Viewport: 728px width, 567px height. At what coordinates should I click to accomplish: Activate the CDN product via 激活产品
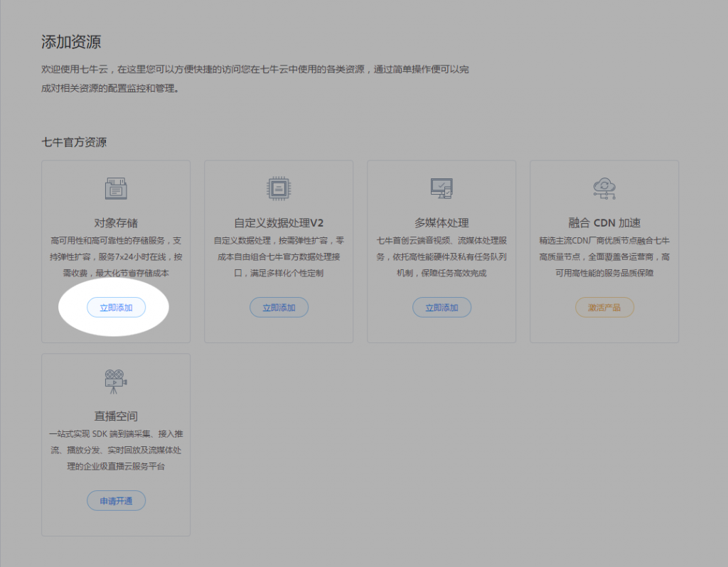(604, 308)
